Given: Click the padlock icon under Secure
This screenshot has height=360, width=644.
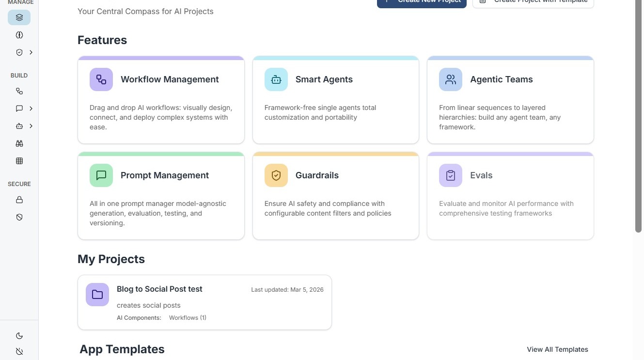Looking at the screenshot, I should coord(19,200).
